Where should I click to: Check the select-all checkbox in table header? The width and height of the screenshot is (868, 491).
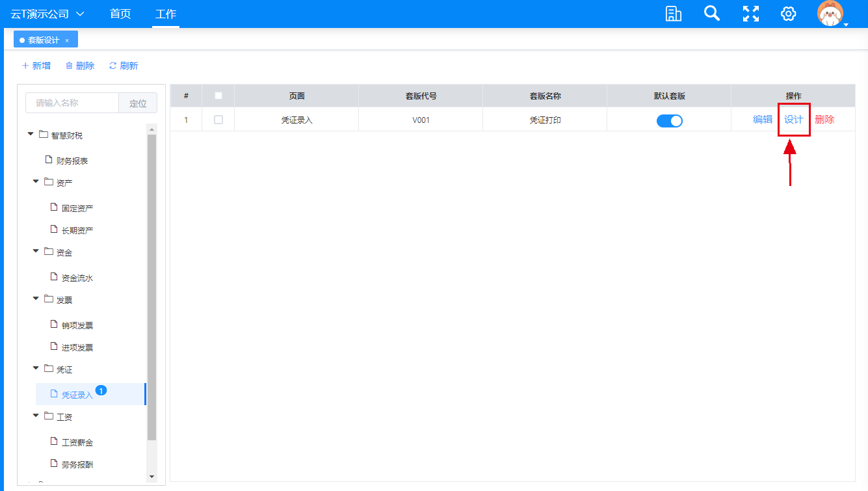[x=218, y=96]
